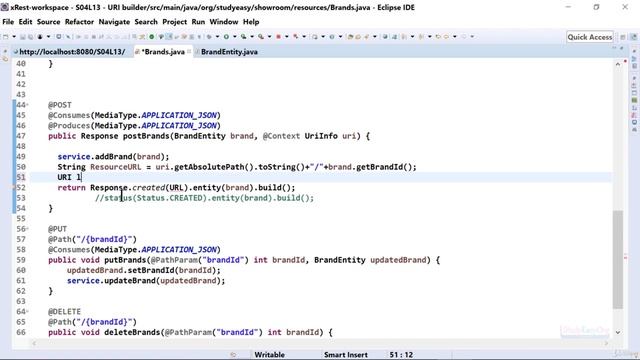Click the @POST annotation on line 44
Screen dimensions: 640x360
60,105
